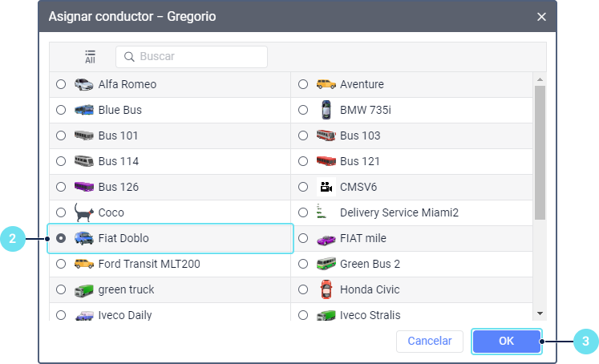The image size is (599, 364).
Task: Click the FIAT mile purple car icon
Action: pyautogui.click(x=325, y=238)
